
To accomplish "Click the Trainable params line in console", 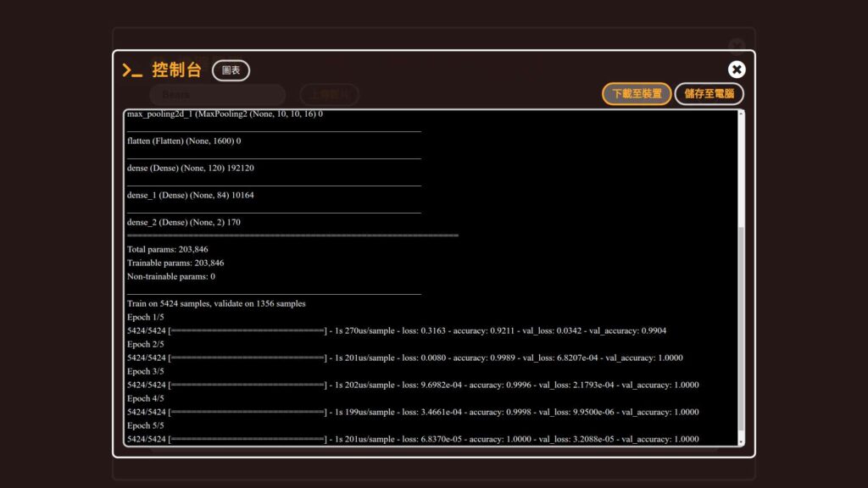I will point(175,263).
